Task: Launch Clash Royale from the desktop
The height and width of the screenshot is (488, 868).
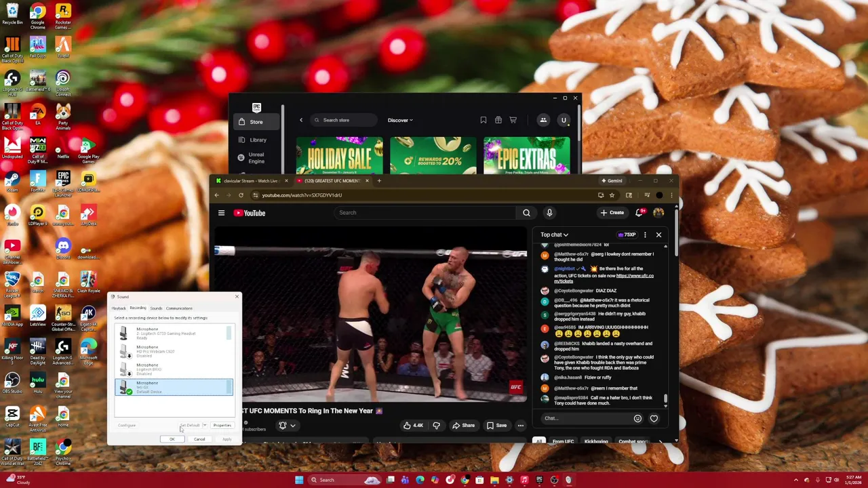Action: [87, 282]
